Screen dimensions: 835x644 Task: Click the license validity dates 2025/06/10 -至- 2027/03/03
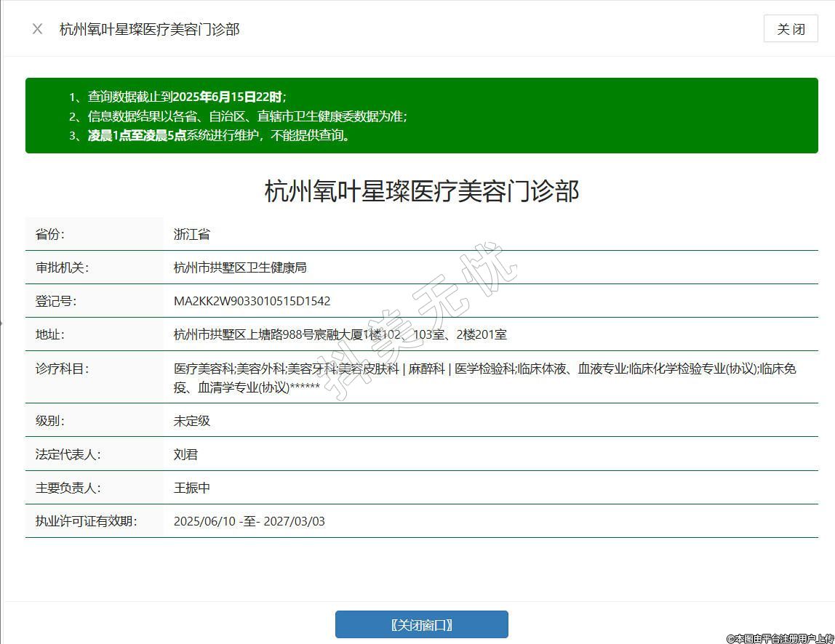249,521
